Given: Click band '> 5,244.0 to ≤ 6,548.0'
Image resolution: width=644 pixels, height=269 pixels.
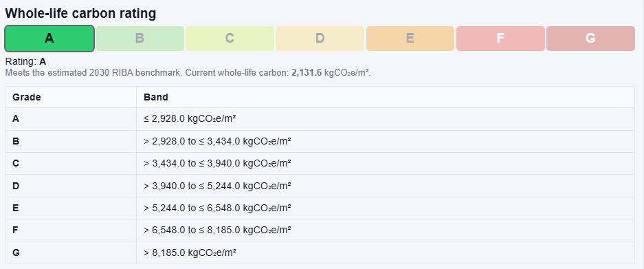Looking at the screenshot, I should (217, 208).
